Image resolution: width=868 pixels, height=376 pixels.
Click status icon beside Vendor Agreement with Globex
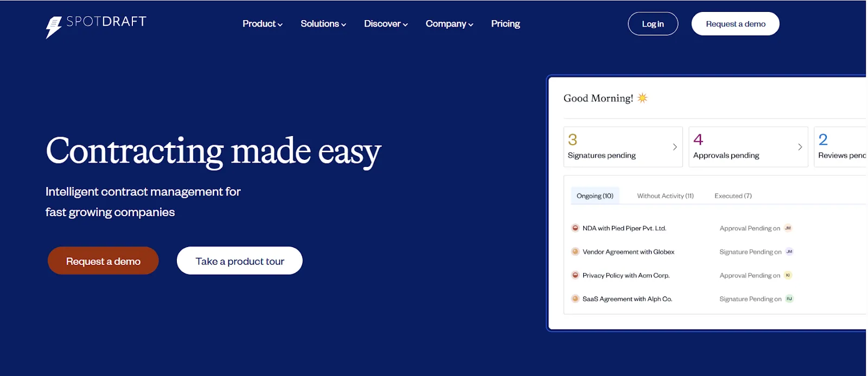click(x=575, y=251)
